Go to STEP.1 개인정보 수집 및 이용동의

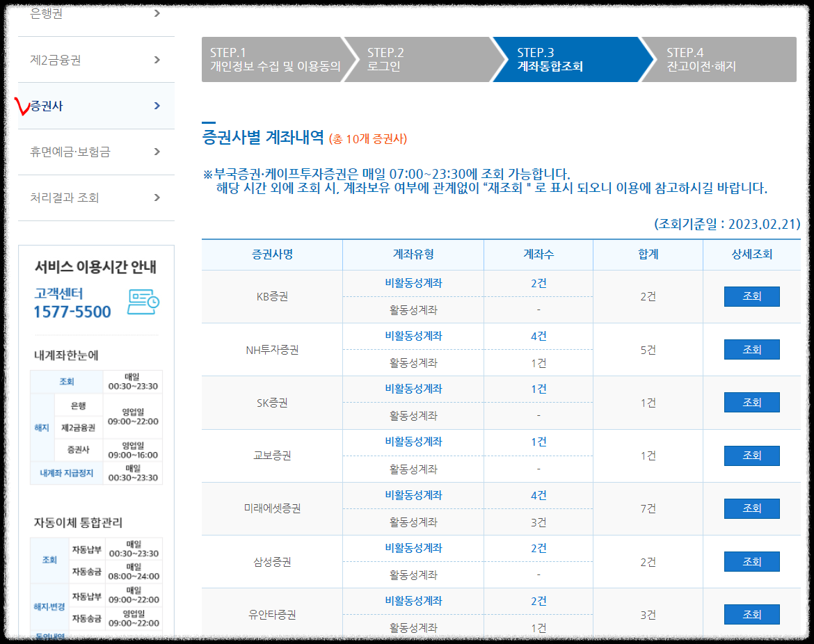tap(275, 60)
